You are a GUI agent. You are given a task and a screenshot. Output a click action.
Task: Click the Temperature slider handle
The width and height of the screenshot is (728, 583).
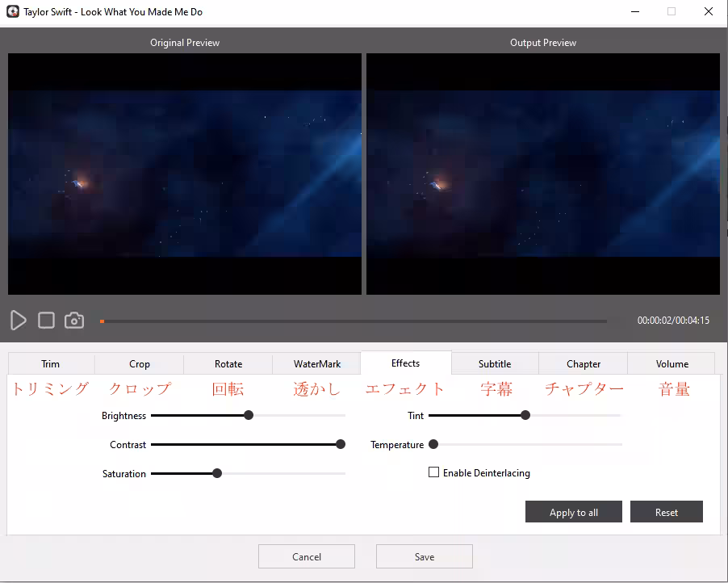click(433, 444)
